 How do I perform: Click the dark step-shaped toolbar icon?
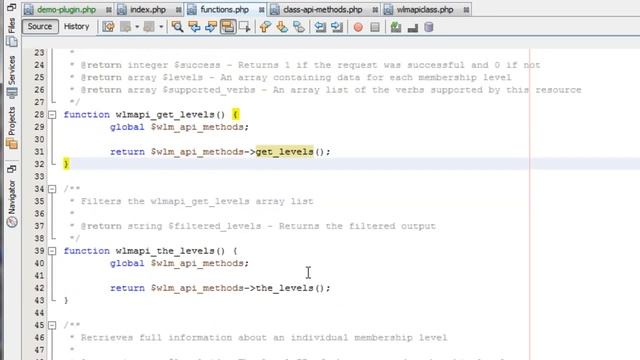(413, 28)
